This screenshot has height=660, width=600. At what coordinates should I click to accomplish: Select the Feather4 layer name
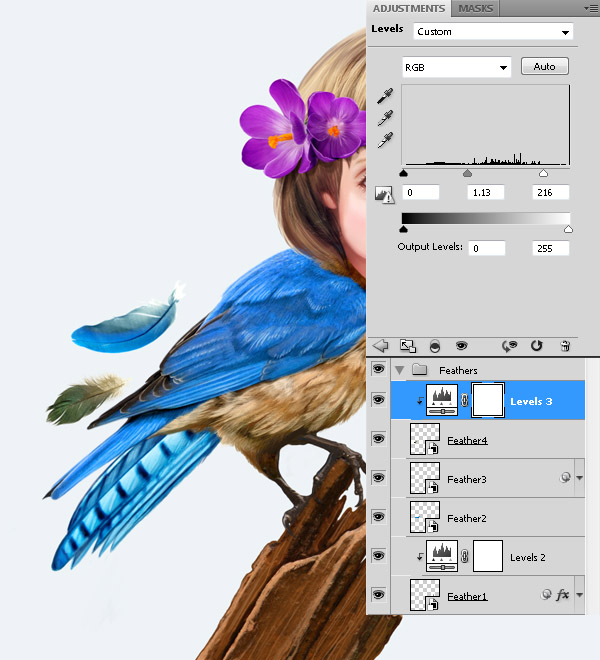[x=467, y=440]
